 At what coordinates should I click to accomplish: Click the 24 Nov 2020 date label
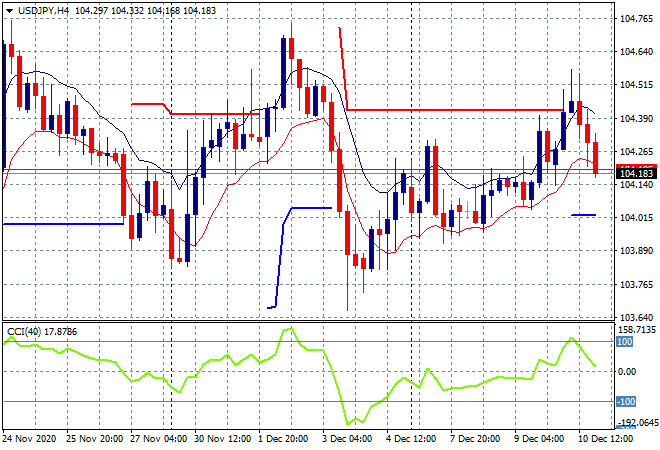[29, 439]
